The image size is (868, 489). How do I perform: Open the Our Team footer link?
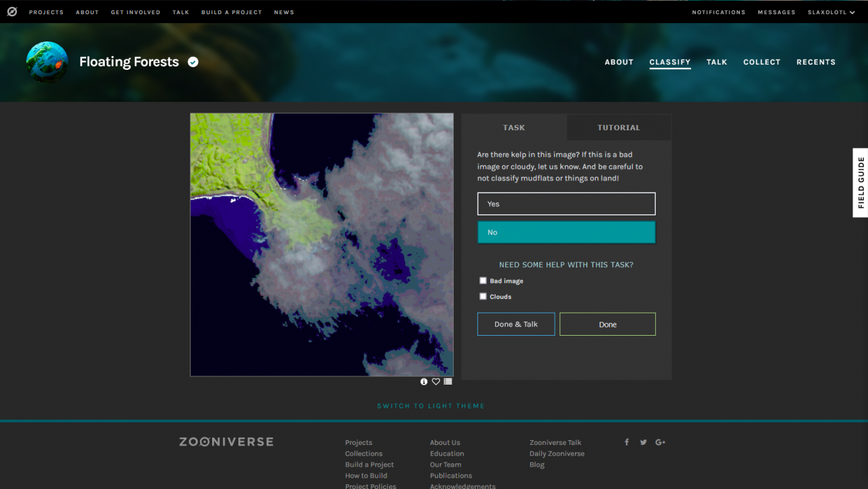click(x=446, y=465)
